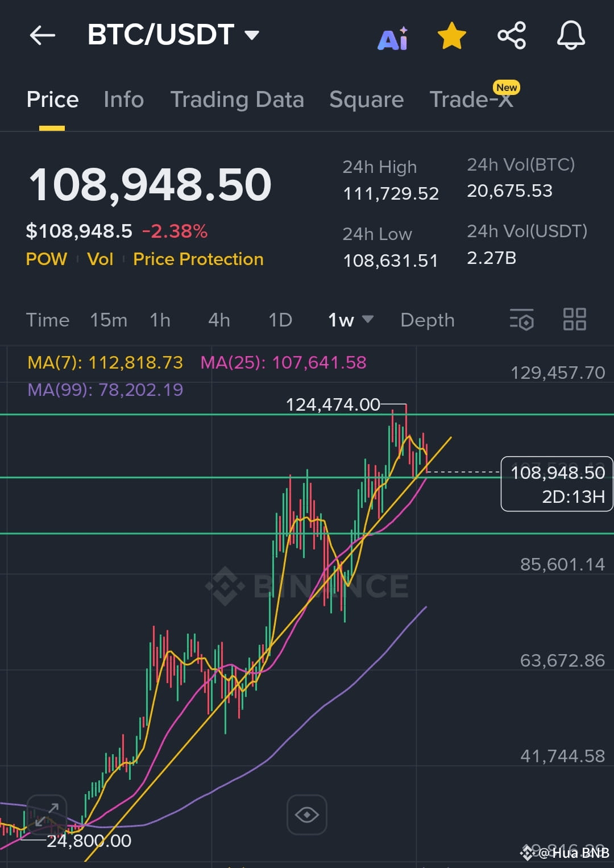
Task: Open price alerts bell icon
Action: (571, 35)
